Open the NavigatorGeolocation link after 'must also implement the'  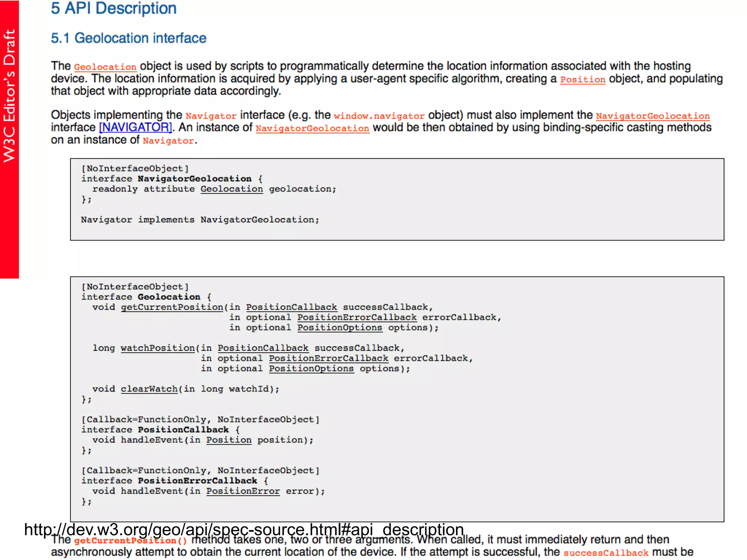pyautogui.click(x=653, y=116)
